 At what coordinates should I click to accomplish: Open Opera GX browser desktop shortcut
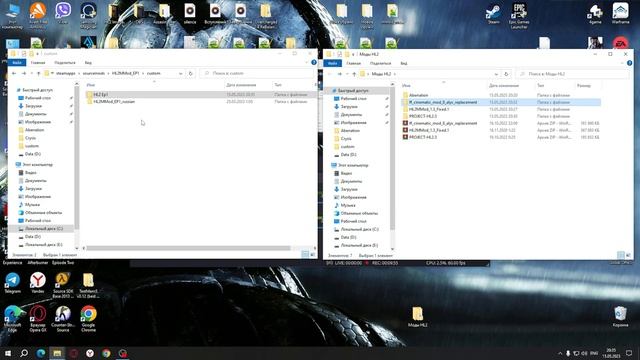pyautogui.click(x=38, y=318)
